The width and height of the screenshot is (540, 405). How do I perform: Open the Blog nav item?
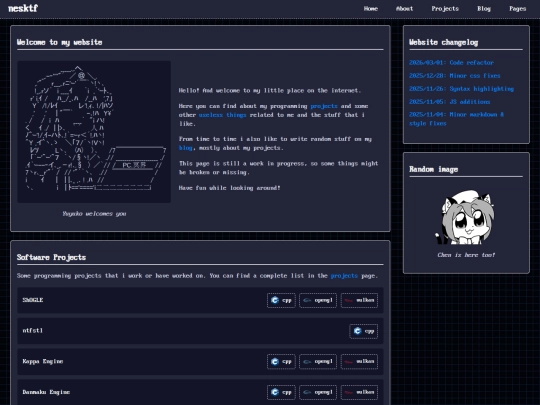[x=484, y=9]
